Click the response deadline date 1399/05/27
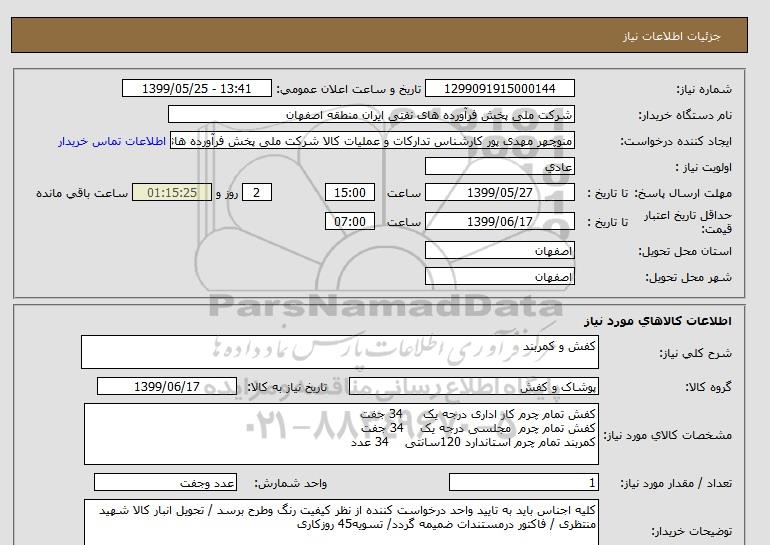 499,192
